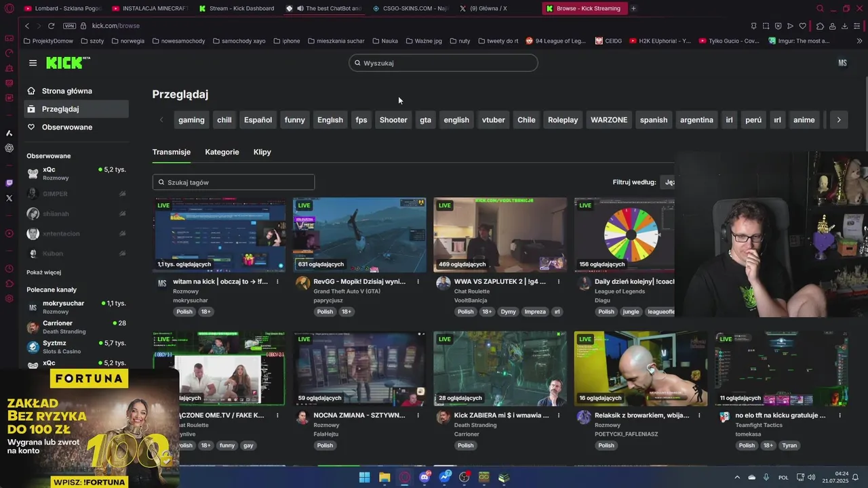The image size is (868, 488).
Task: Open options for RevGG Mopik stream
Action: pos(418,281)
